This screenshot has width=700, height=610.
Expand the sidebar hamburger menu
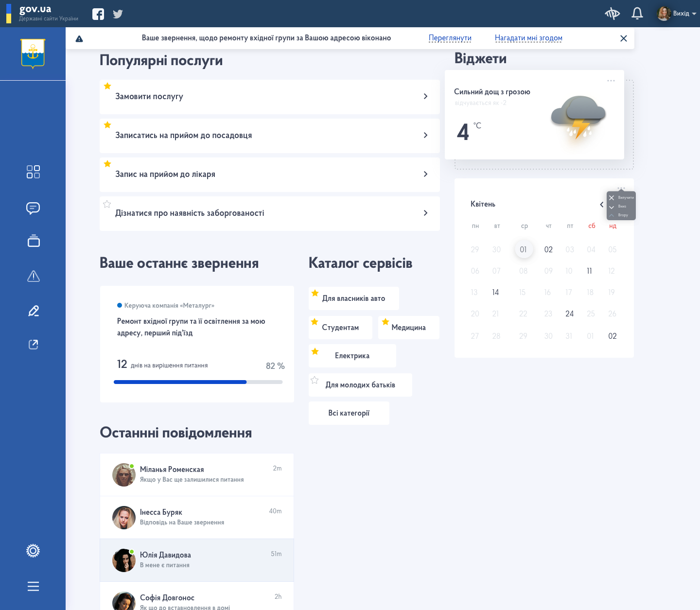tap(33, 587)
